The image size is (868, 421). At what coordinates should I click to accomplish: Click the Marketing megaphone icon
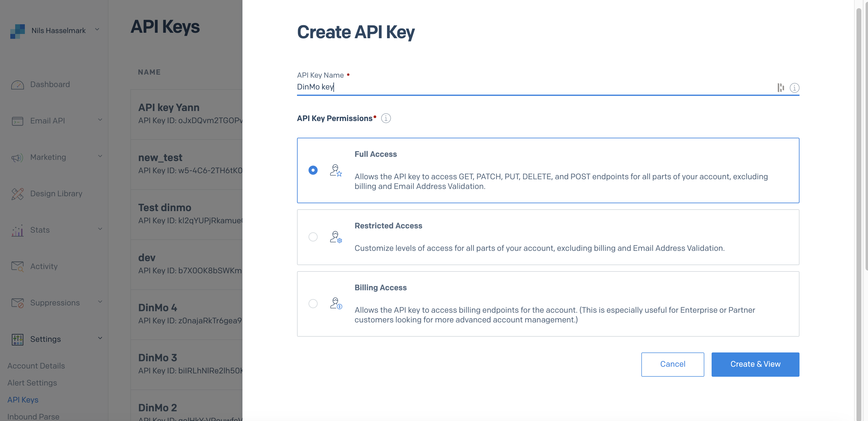click(x=17, y=157)
